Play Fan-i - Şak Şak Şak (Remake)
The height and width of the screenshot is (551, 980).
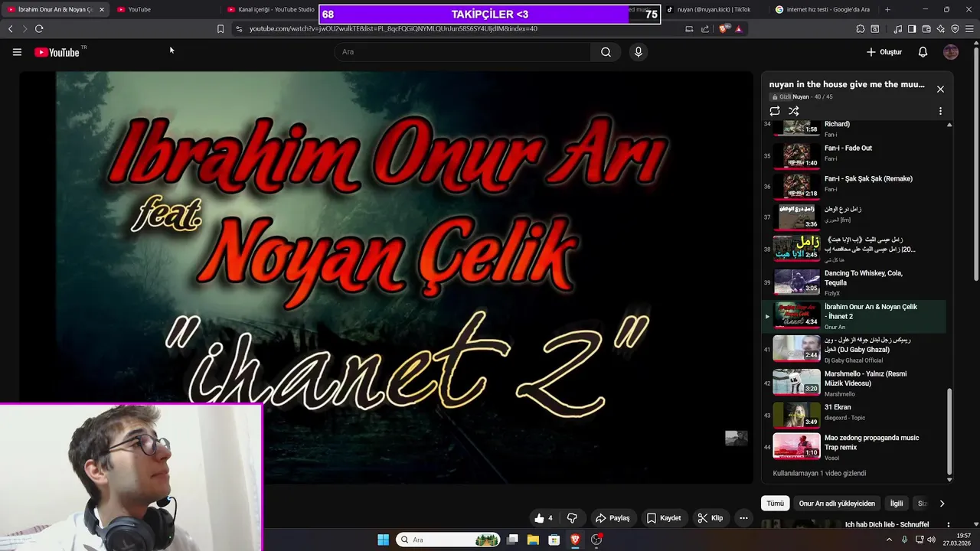854,184
